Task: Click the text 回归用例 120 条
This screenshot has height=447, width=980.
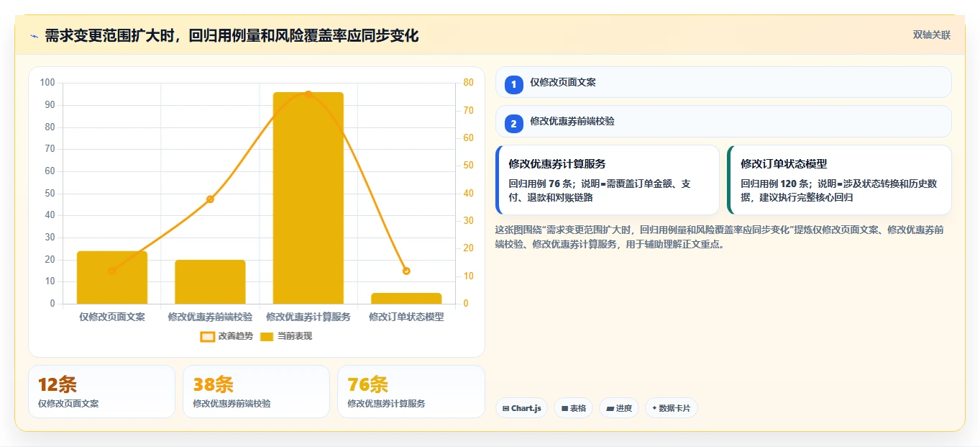Action: (776, 184)
